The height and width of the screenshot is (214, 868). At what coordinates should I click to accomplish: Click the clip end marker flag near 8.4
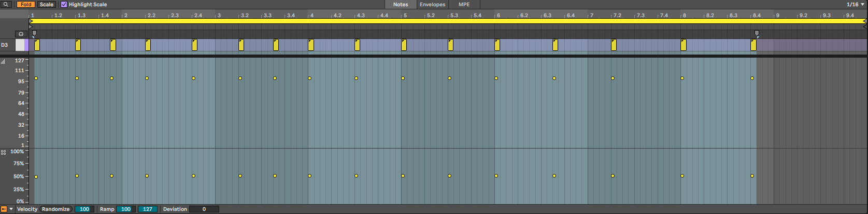point(757,34)
